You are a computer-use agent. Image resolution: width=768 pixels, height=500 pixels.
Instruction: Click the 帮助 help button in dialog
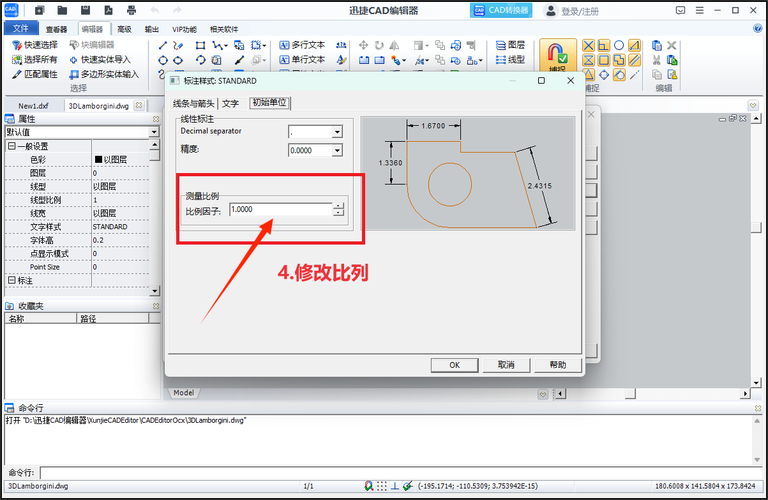pyautogui.click(x=558, y=365)
